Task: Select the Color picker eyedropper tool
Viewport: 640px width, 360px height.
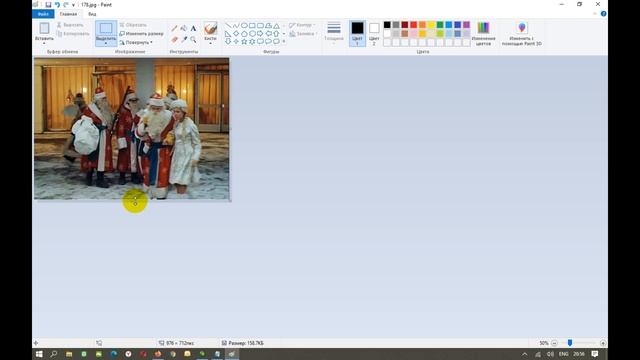Action: (x=184, y=40)
